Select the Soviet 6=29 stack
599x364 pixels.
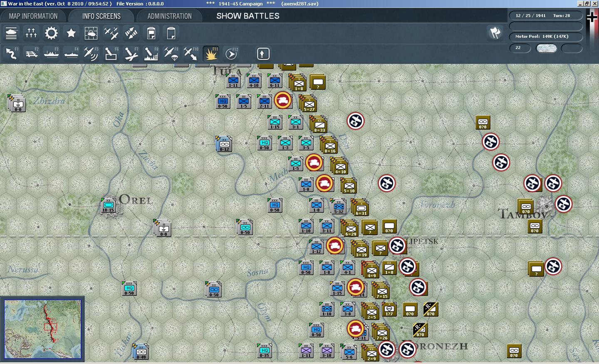coord(350,228)
